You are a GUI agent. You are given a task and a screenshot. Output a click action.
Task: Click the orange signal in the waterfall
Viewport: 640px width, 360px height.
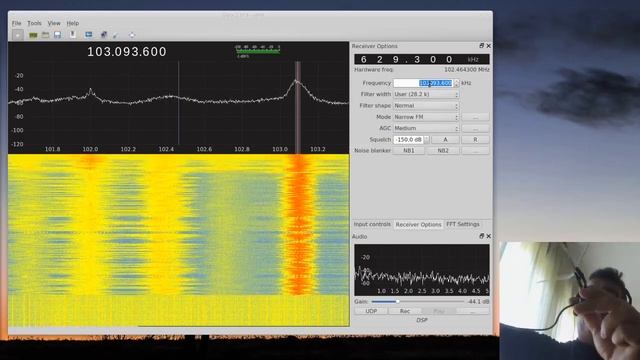[x=299, y=224]
